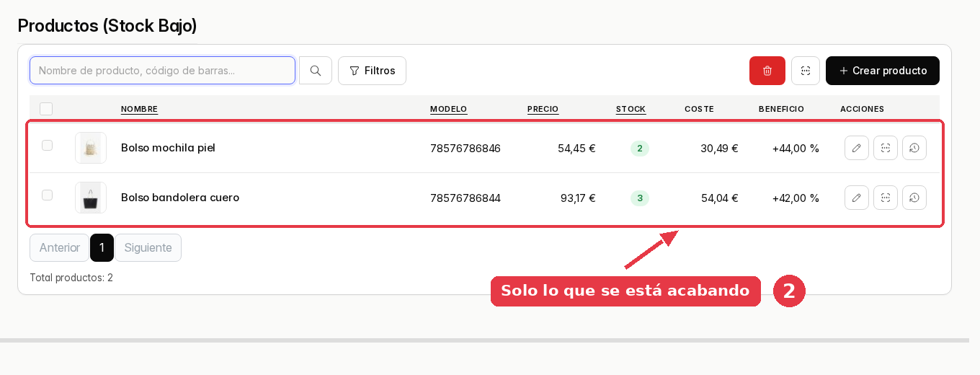Click the Total productos: 2 text

pos(71,278)
